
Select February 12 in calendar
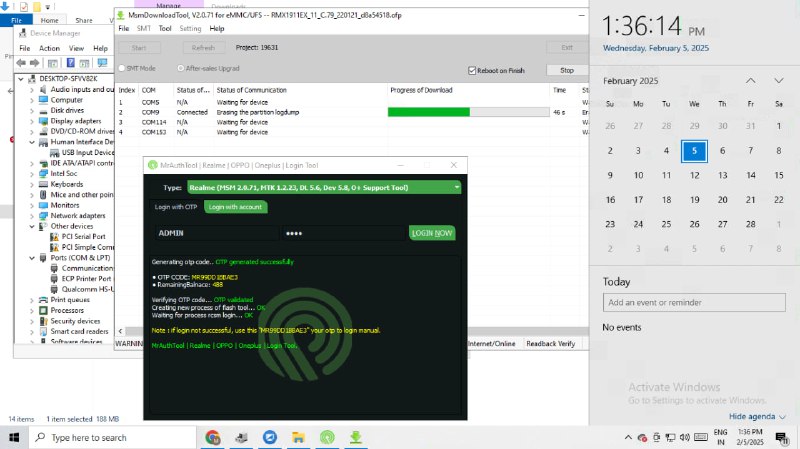tap(694, 175)
